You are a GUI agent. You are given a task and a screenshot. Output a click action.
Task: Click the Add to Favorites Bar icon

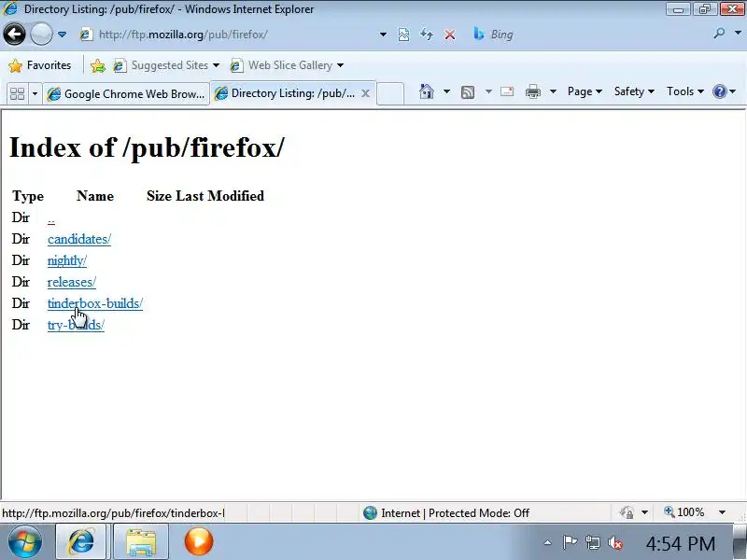[x=98, y=65]
